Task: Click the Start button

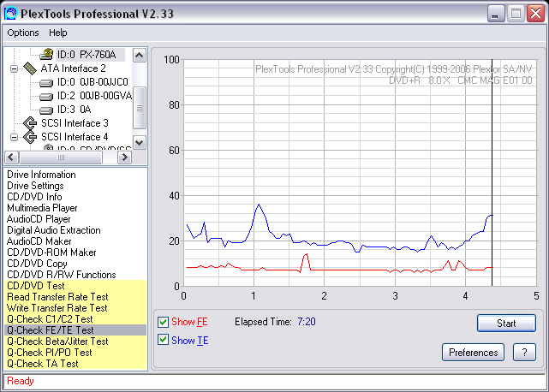Action: point(506,323)
